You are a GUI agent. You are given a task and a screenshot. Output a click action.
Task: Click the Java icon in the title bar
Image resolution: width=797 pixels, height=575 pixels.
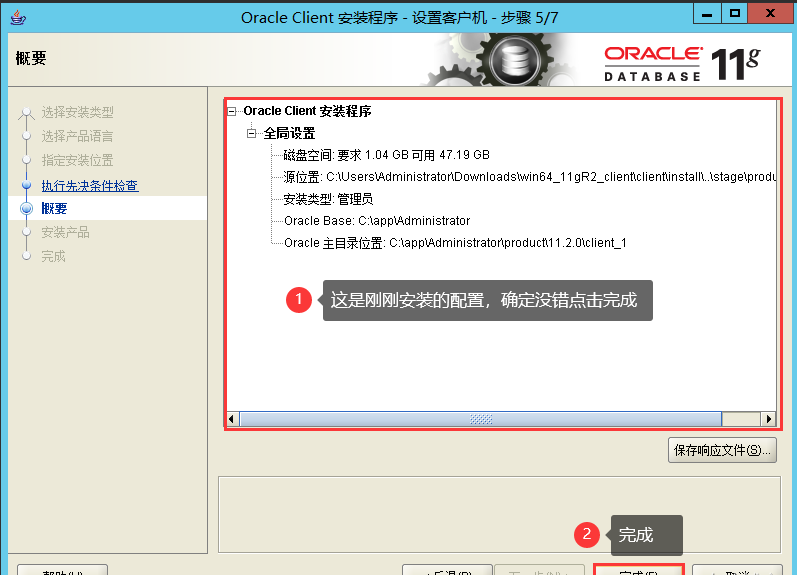point(18,17)
